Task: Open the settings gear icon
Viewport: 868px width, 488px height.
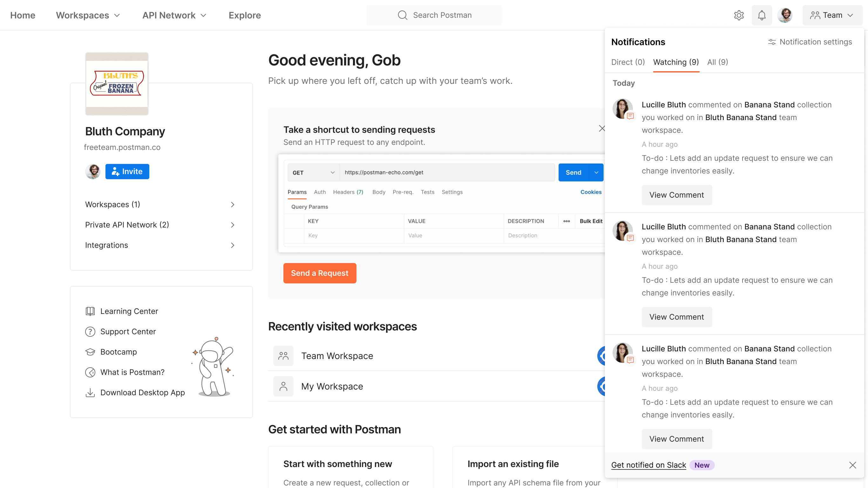Action: (739, 15)
